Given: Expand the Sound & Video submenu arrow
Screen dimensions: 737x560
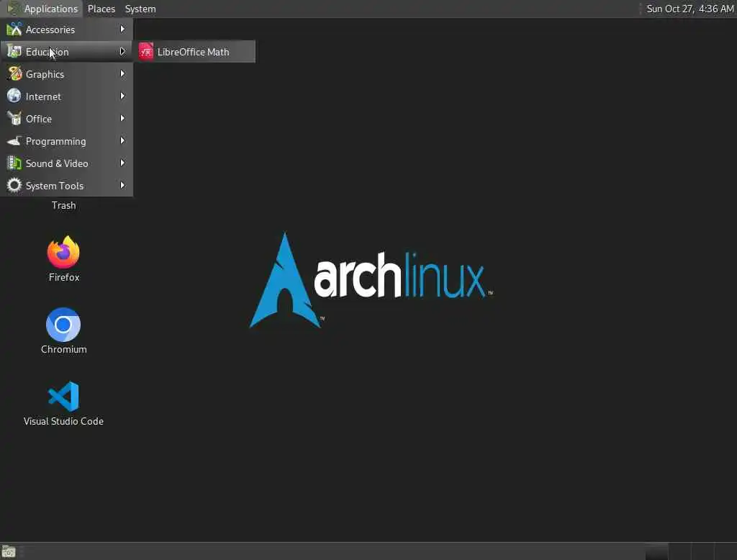Looking at the screenshot, I should click(x=122, y=163).
